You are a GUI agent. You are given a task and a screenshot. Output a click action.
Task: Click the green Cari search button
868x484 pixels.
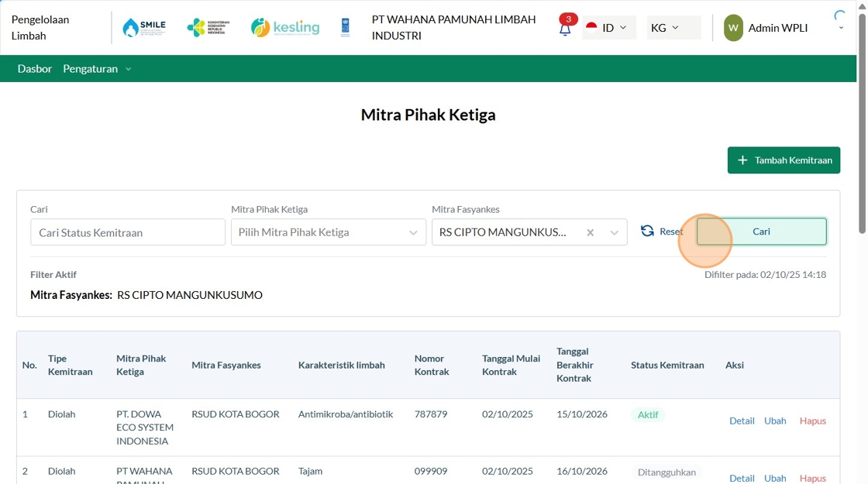(x=761, y=232)
